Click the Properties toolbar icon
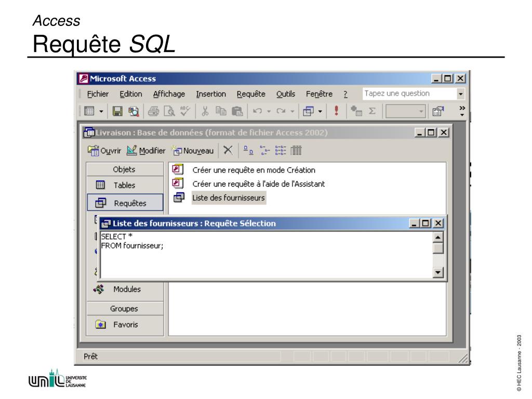This screenshot has width=532, height=399. pos(438,111)
